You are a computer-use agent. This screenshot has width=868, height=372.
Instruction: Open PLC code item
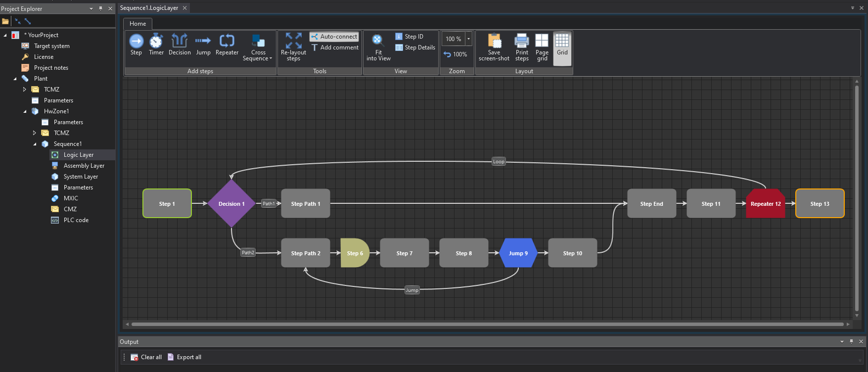pos(76,220)
